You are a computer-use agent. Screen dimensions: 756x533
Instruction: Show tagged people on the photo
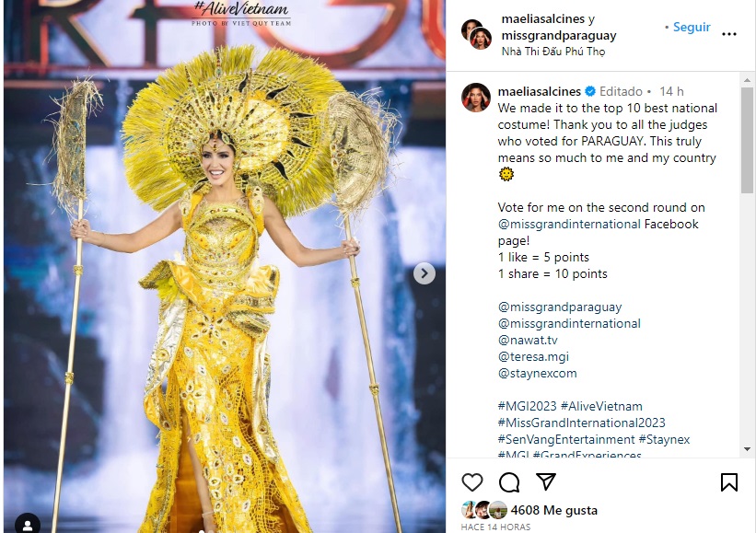pos(28,525)
